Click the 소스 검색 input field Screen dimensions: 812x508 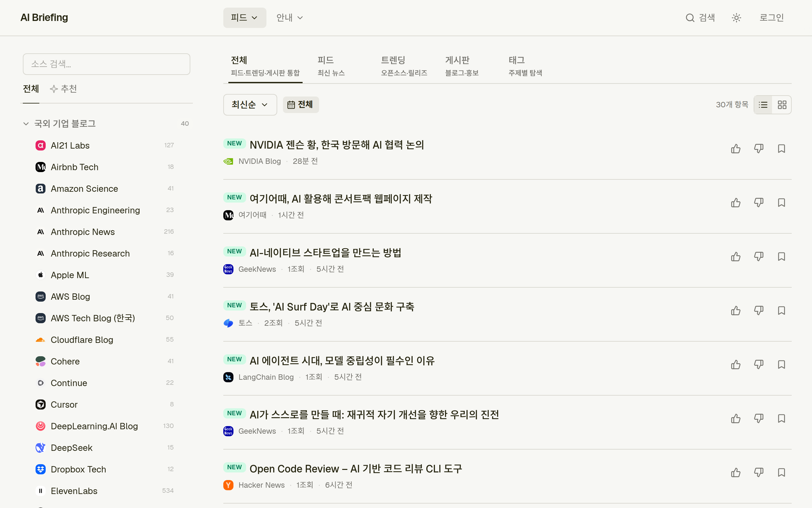(106, 64)
